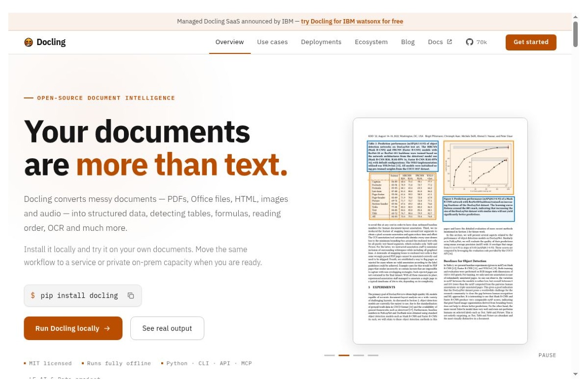Click the 'Managed Docling SaaS announced by IBM' text

[235, 22]
